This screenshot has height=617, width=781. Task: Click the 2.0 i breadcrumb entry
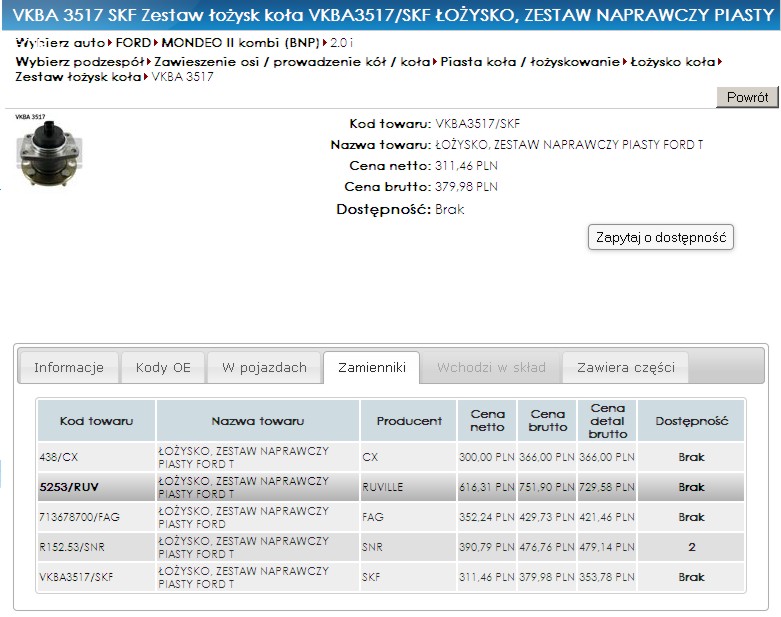pyautogui.click(x=342, y=43)
